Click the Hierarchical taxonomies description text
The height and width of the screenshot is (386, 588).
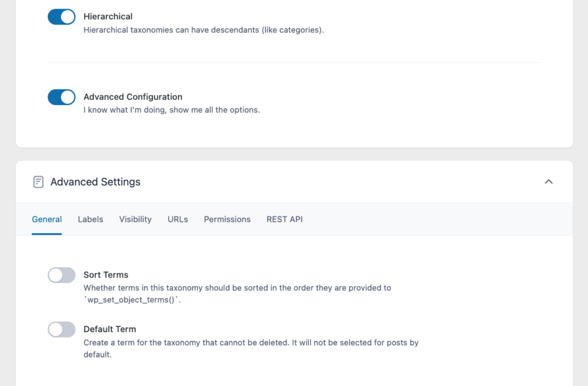click(204, 30)
